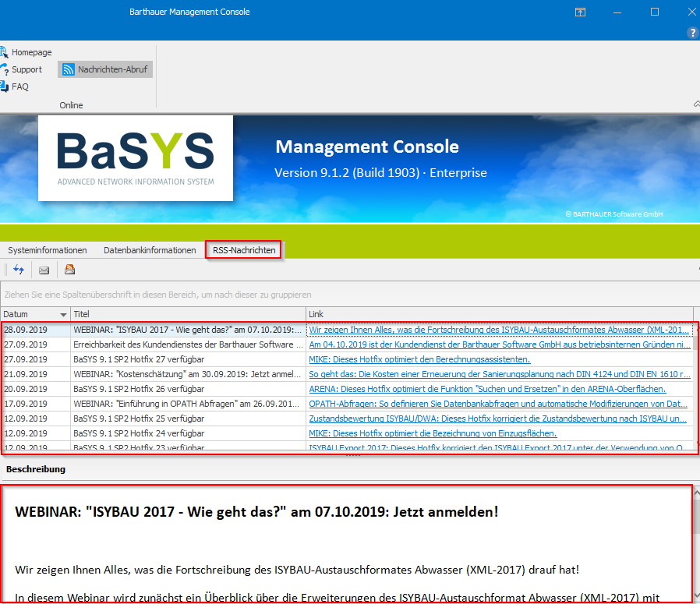Click the envelope mail icon

pos(44,270)
